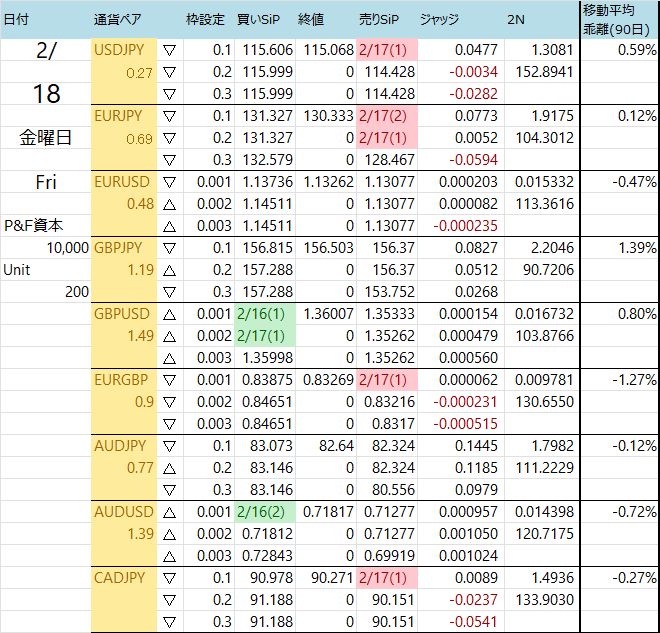The height and width of the screenshot is (633, 660).
Task: Select the 終値 column header
Action: point(311,19)
